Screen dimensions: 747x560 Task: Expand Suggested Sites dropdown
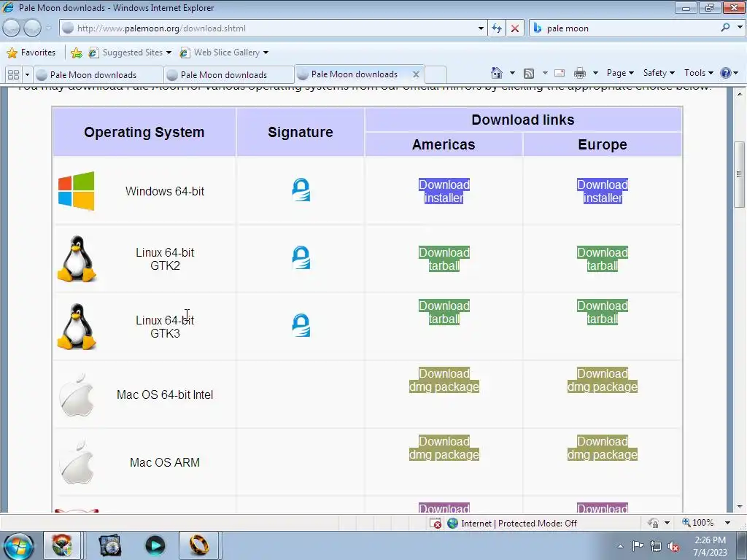[x=169, y=52]
